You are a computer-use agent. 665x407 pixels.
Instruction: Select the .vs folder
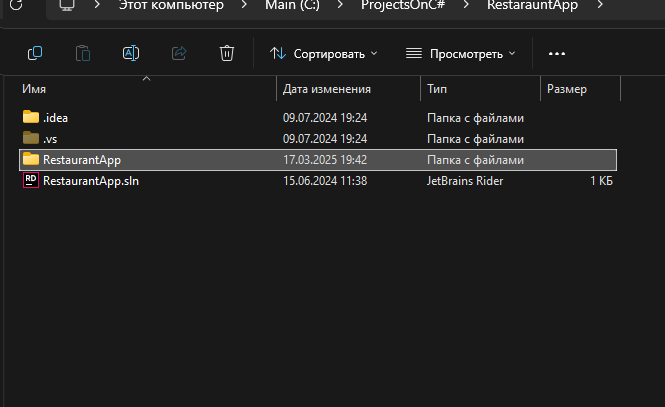point(50,138)
